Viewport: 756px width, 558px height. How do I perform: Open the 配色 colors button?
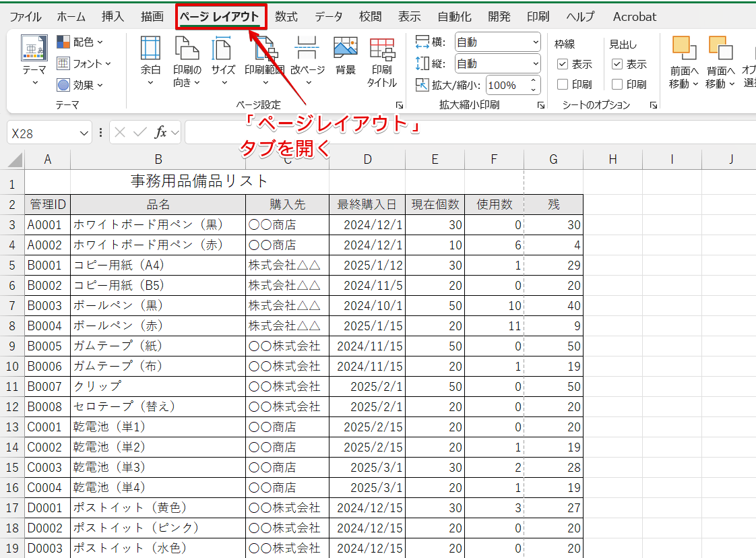tap(80, 42)
